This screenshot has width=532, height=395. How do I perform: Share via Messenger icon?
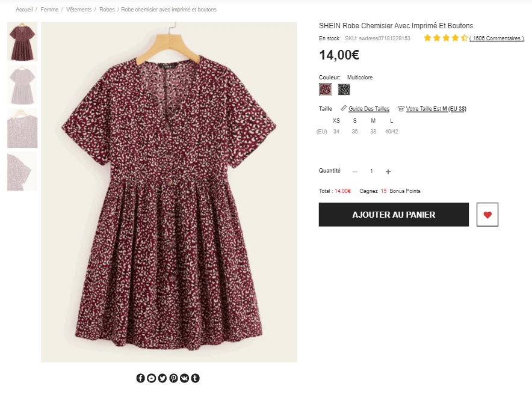(151, 378)
